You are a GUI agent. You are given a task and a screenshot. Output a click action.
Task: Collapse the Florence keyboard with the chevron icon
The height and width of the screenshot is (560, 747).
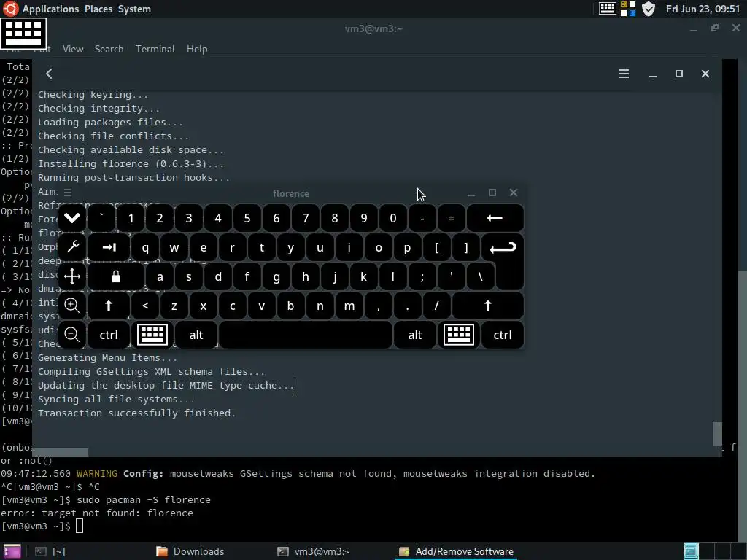click(72, 218)
